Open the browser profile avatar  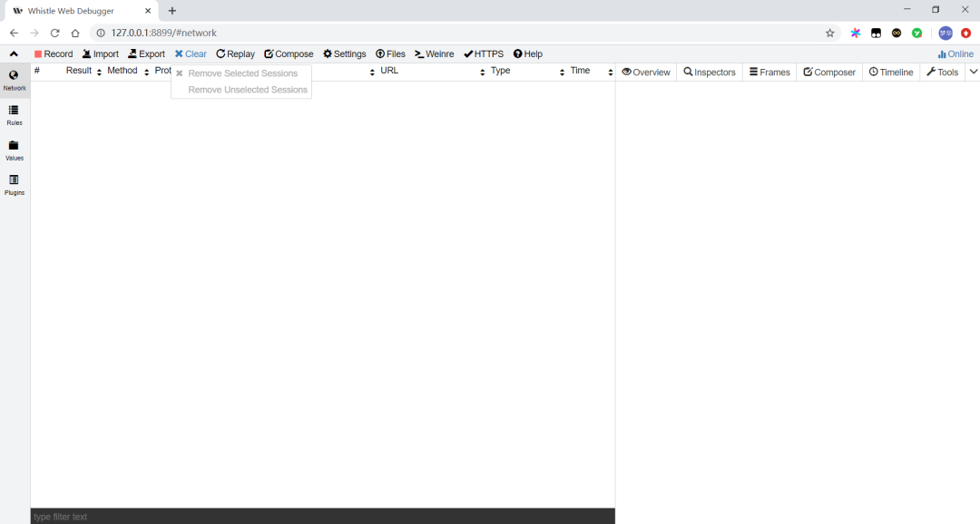pyautogui.click(x=946, y=34)
